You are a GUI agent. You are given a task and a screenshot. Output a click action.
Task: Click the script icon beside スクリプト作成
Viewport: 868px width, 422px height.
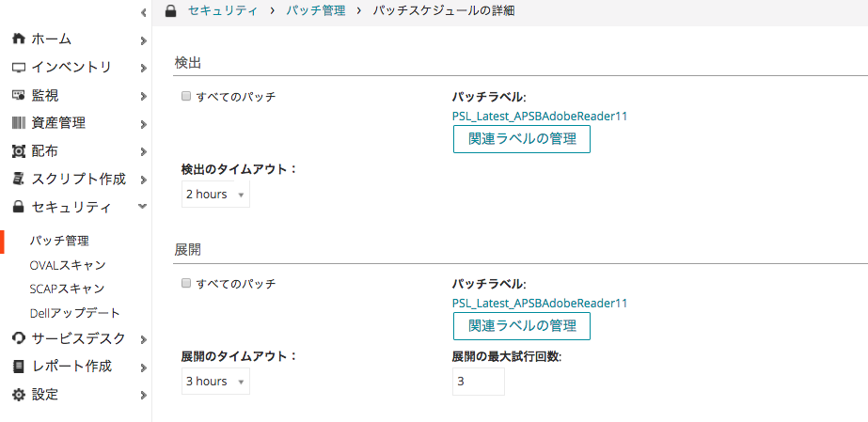19,179
